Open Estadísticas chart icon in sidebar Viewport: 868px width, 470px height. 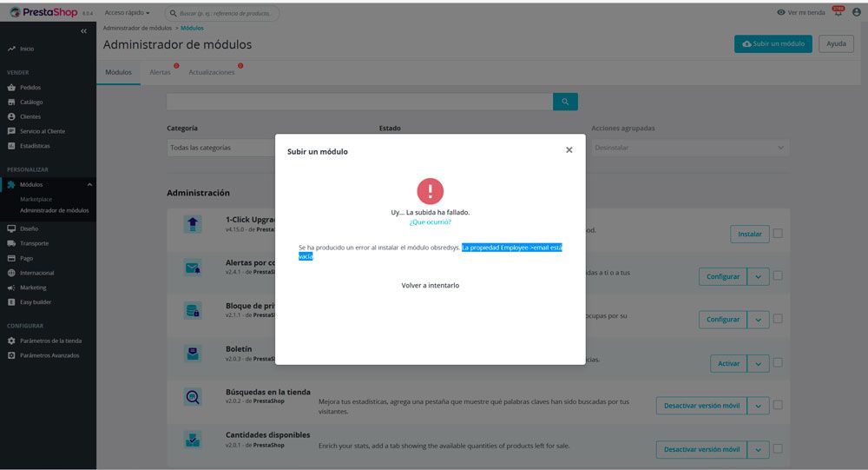11,146
